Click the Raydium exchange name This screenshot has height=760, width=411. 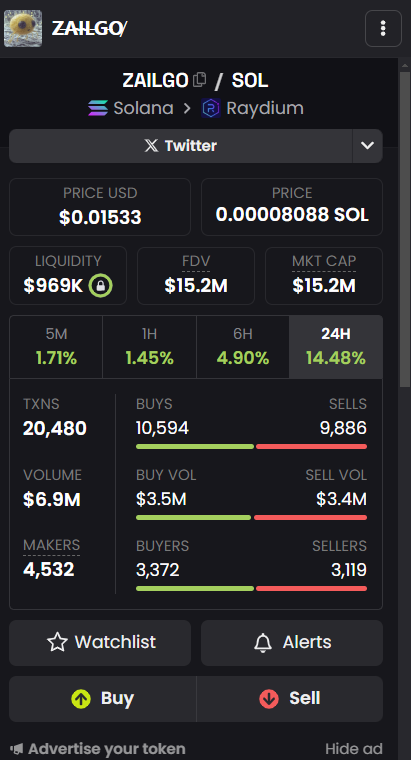click(265, 108)
